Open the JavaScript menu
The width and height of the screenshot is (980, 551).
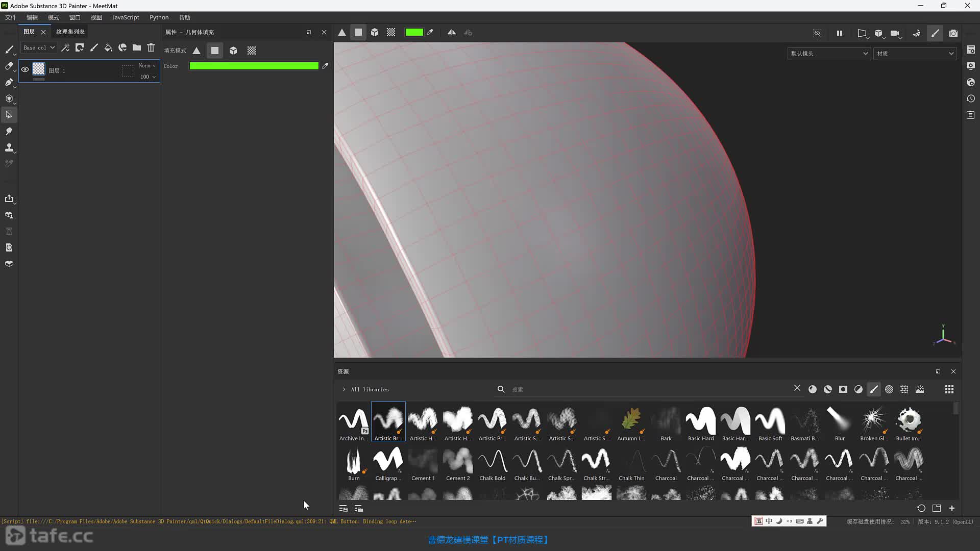(126, 17)
